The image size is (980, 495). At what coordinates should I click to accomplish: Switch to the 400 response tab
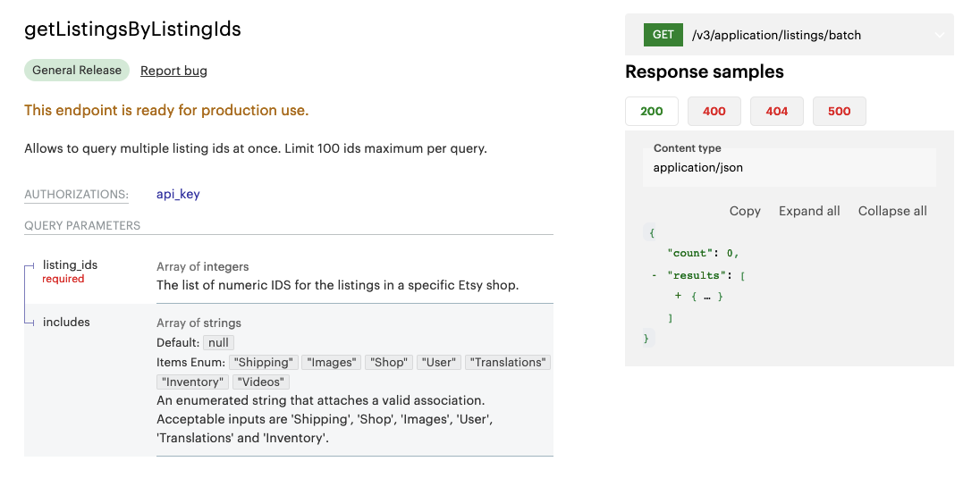coord(714,111)
